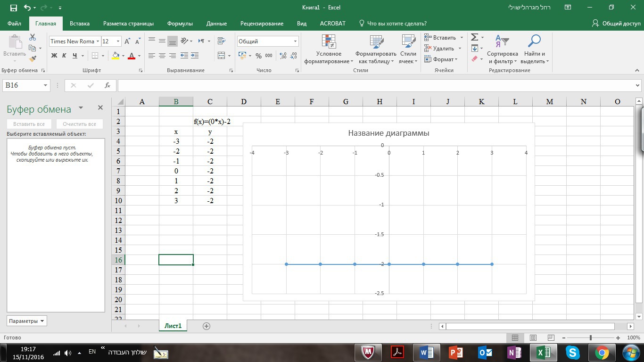644x362 pixels.
Task: Click the Percent Style button
Action: tap(258, 56)
